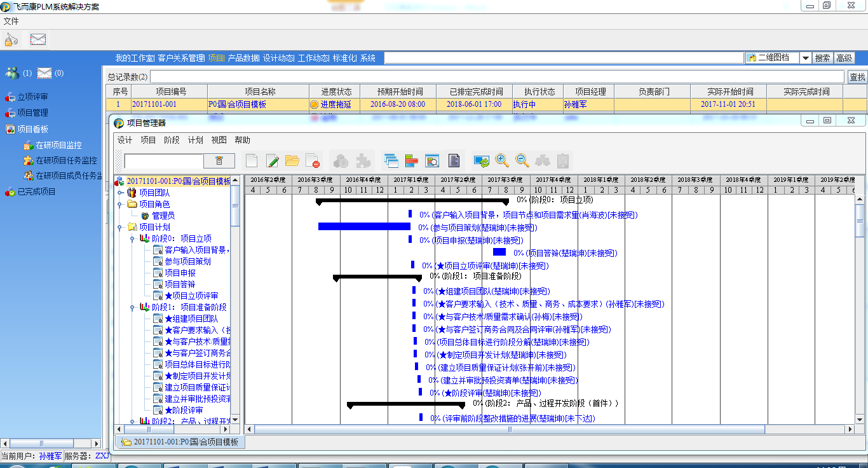Click the yellow open folder toolbar icon
Screen dimensions: 868x468
coord(292,161)
